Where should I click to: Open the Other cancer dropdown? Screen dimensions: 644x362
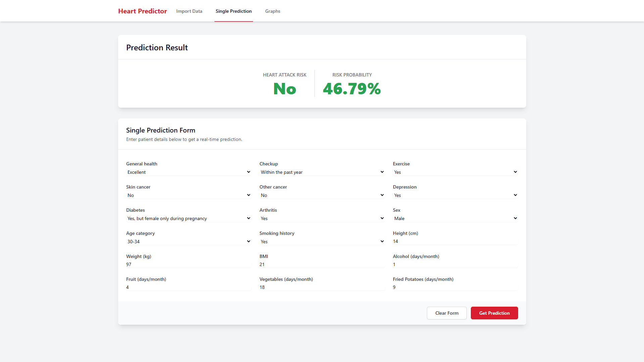[322, 195]
